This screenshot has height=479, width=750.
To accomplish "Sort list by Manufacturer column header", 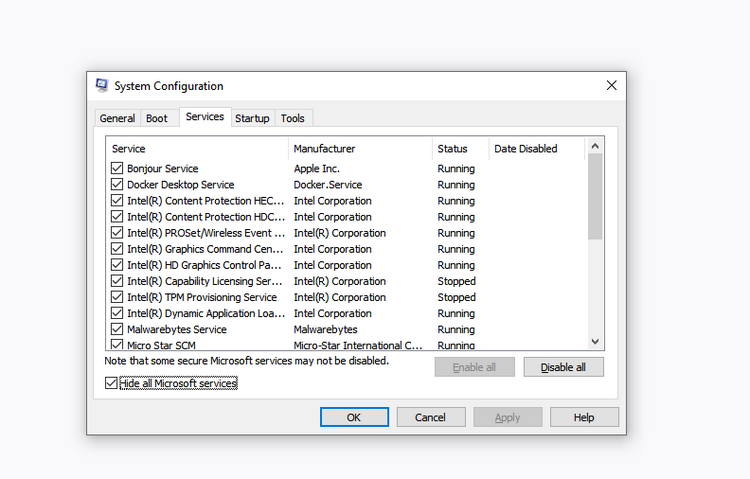I will [359, 149].
